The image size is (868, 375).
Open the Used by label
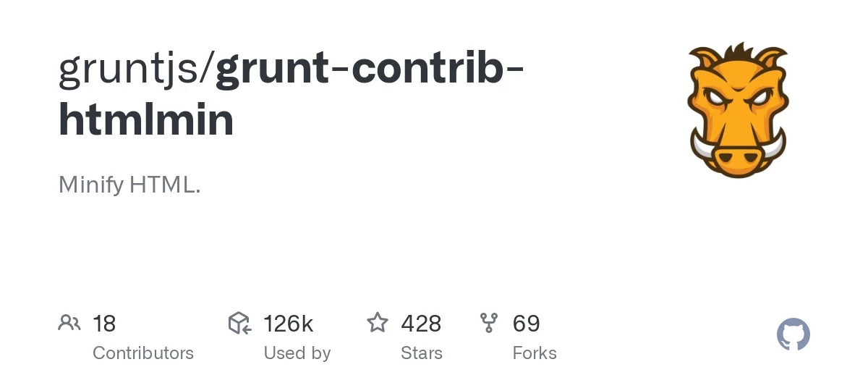pyautogui.click(x=297, y=353)
